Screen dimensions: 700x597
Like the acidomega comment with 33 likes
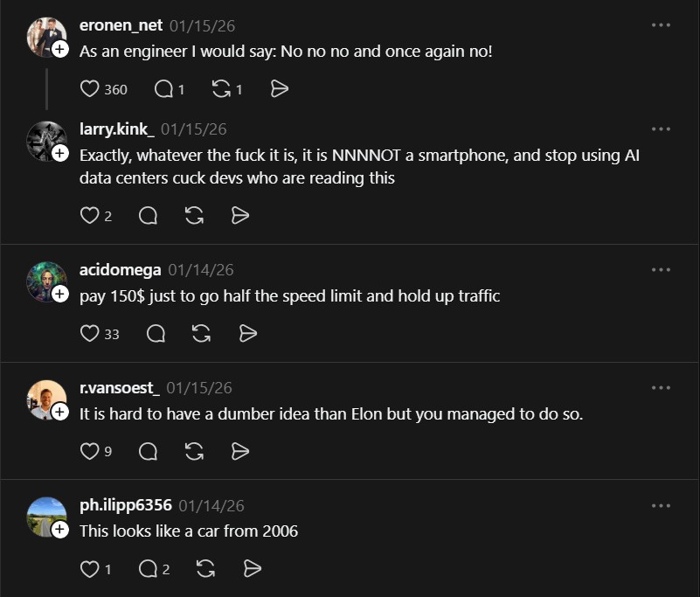pyautogui.click(x=90, y=334)
